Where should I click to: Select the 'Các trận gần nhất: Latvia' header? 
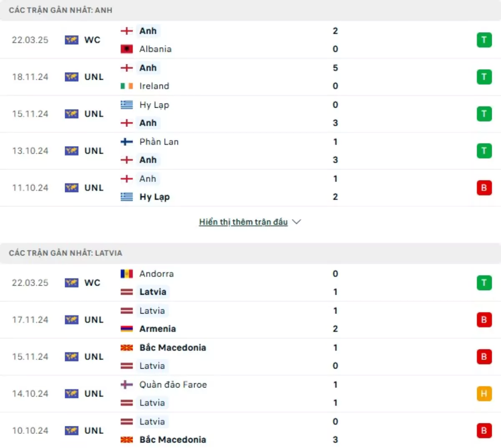(66, 253)
